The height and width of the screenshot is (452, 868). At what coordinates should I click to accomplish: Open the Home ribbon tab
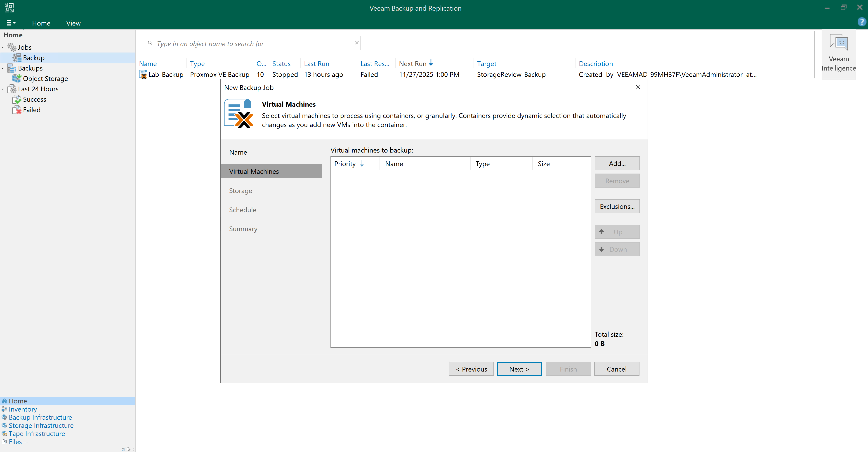tap(41, 23)
